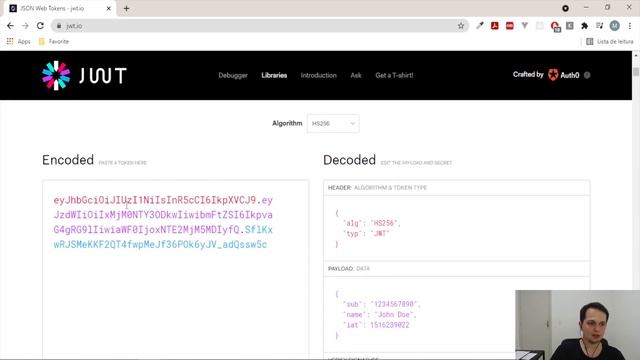This screenshot has width=640, height=360.
Task: Open Lista de leitura reading list
Action: pyautogui.click(x=610, y=41)
